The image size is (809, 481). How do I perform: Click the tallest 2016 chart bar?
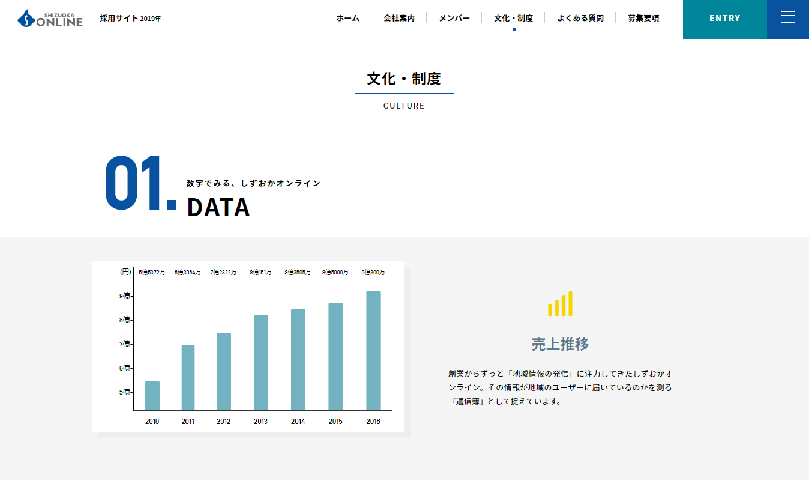click(x=373, y=350)
